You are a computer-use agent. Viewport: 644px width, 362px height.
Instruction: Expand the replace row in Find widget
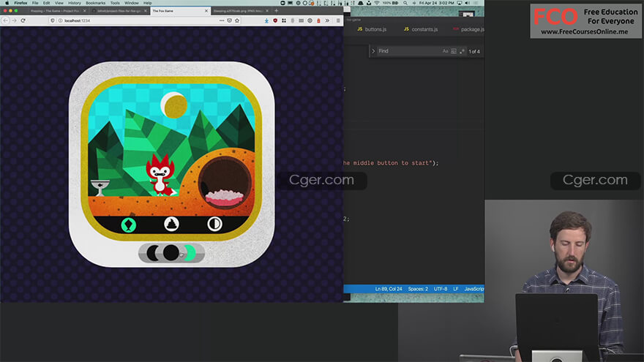pos(373,51)
